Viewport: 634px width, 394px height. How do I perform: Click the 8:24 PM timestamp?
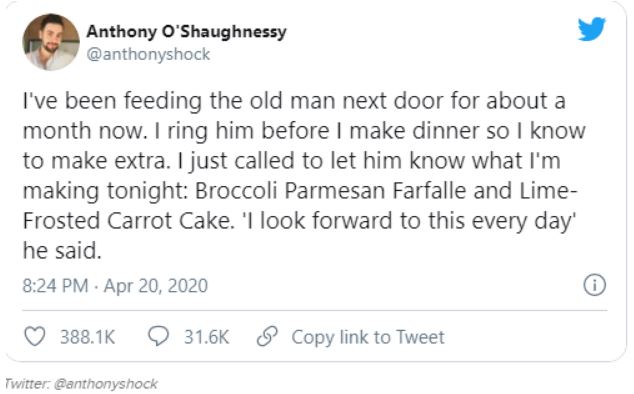tap(55, 286)
